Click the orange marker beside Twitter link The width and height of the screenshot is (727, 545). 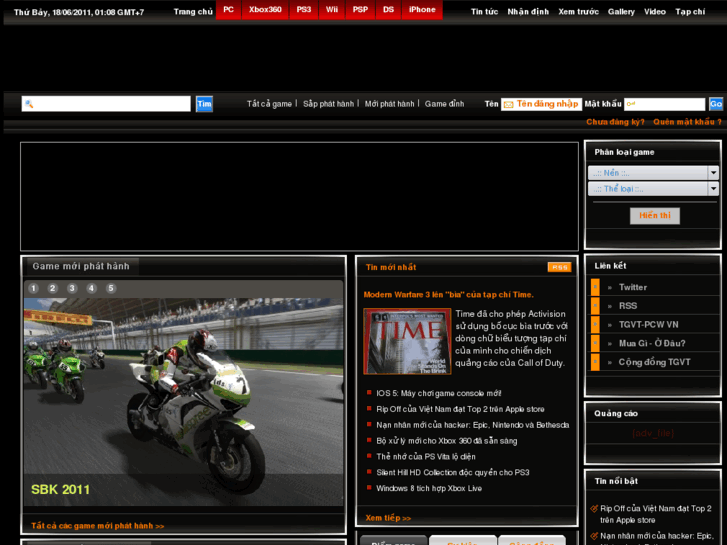pos(595,287)
